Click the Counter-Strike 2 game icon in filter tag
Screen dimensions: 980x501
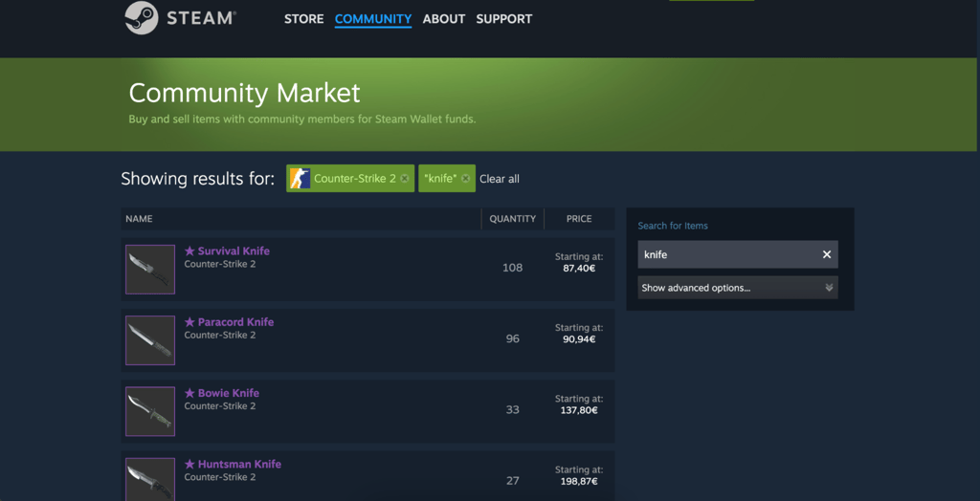(x=300, y=179)
